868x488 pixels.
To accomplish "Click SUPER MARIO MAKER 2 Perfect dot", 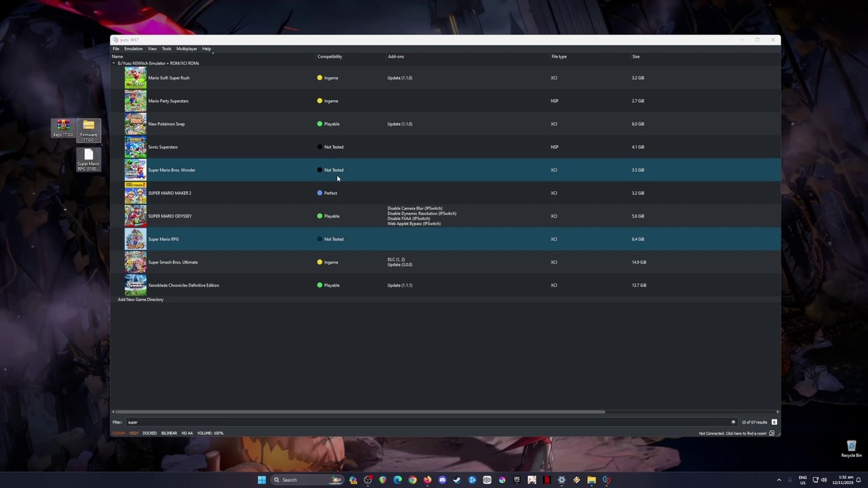I will click(x=319, y=193).
